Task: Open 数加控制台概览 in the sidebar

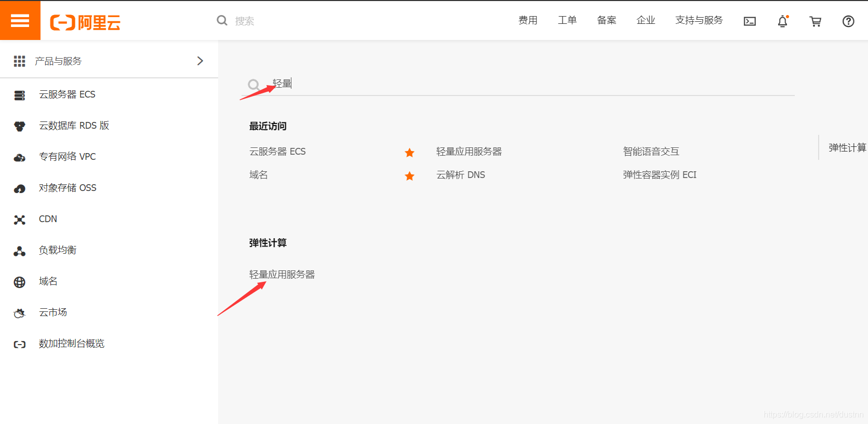Action: tap(72, 344)
